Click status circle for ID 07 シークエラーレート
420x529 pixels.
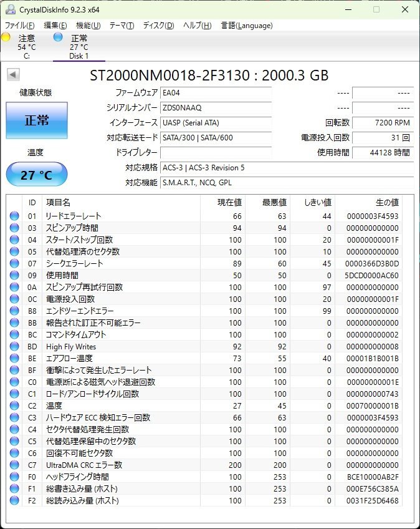tap(14, 263)
